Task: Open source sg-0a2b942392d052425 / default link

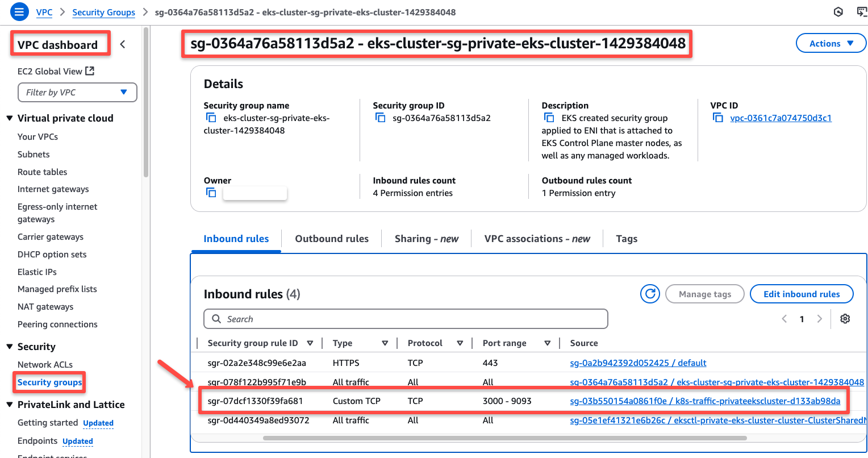Action: coord(638,363)
